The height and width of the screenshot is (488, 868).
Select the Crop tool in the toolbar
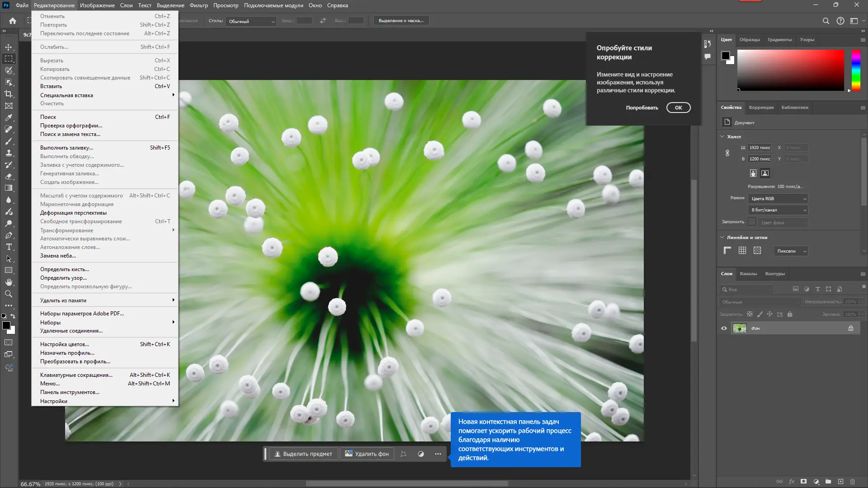[x=9, y=94]
